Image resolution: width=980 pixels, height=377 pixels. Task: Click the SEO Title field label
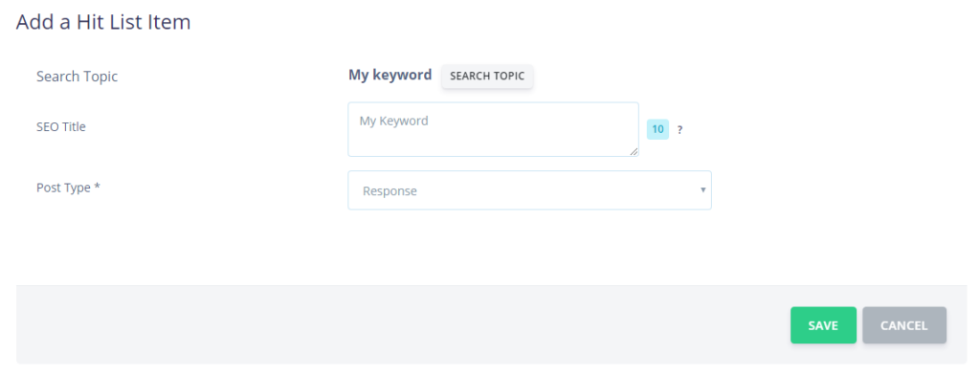pos(60,126)
